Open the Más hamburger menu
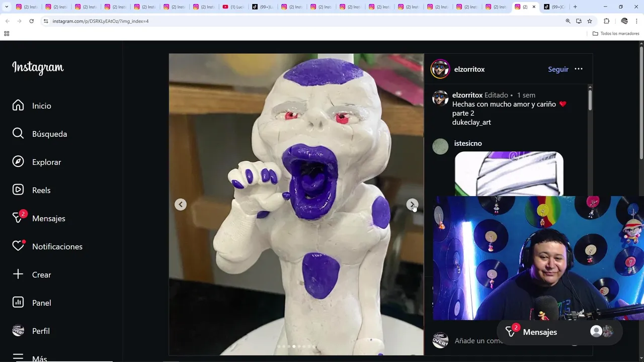 pos(18,358)
